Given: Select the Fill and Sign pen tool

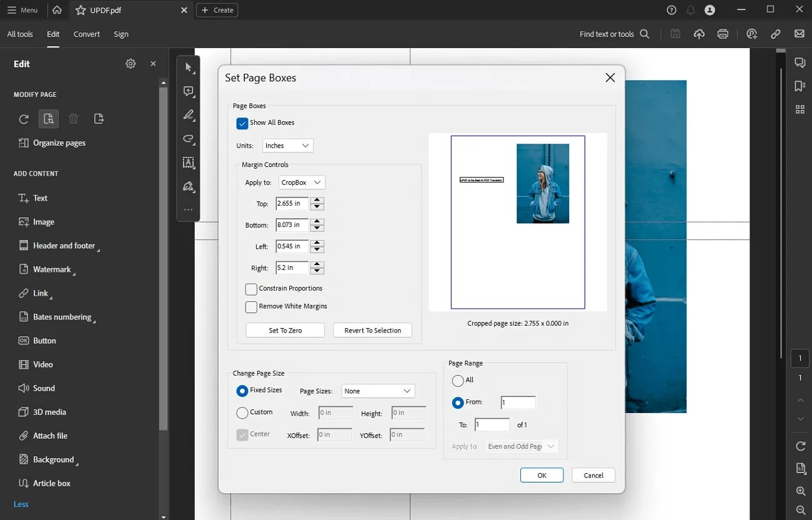Looking at the screenshot, I should coord(188,186).
